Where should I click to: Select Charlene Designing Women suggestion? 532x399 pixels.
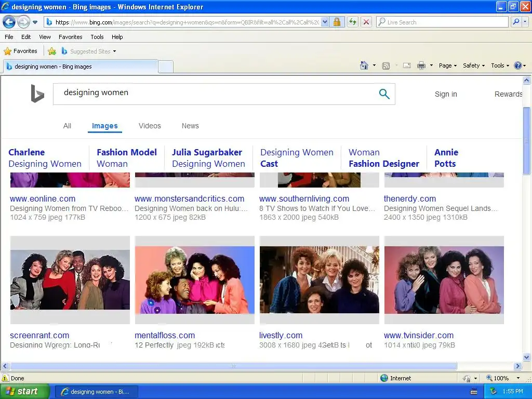pos(45,158)
